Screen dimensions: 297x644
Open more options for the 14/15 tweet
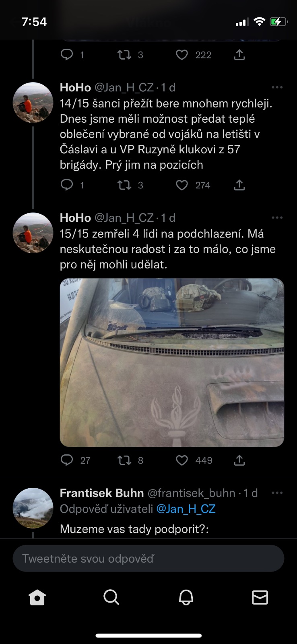tap(277, 87)
